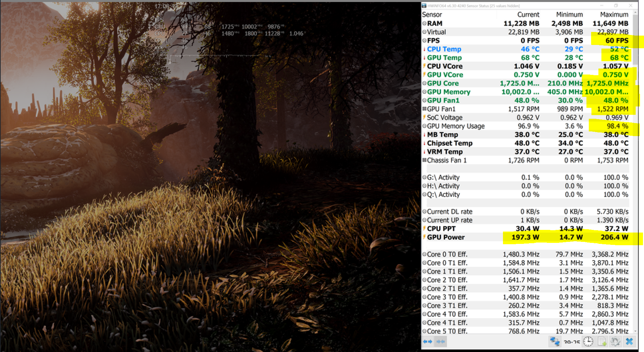Select the Q:\ Activity row label
Image resolution: width=644 pixels, height=352 pixels.
tap(443, 195)
